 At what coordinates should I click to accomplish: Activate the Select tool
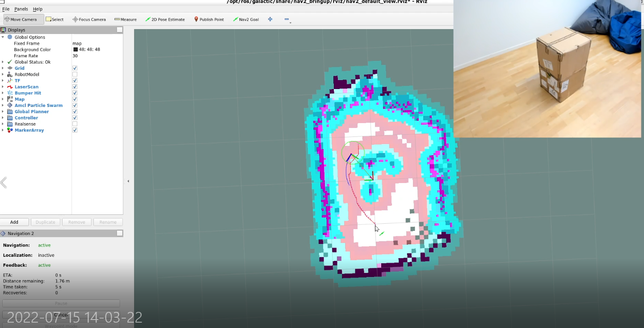point(55,19)
